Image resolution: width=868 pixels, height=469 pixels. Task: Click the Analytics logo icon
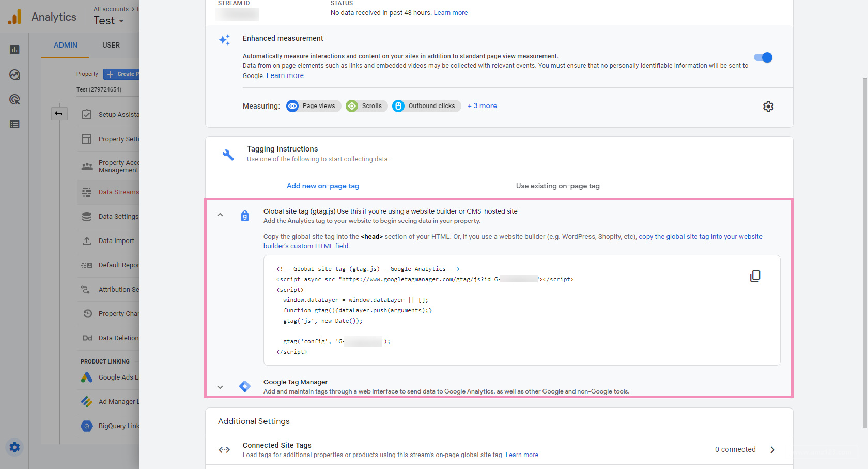click(15, 17)
